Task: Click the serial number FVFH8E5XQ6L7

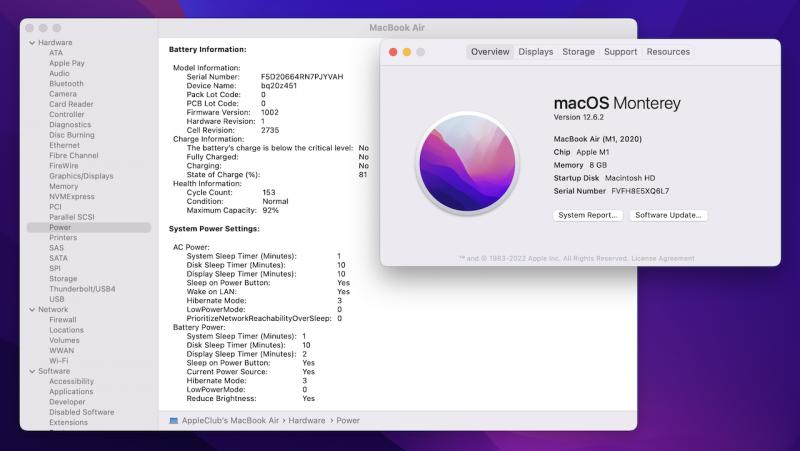Action: (x=640, y=191)
